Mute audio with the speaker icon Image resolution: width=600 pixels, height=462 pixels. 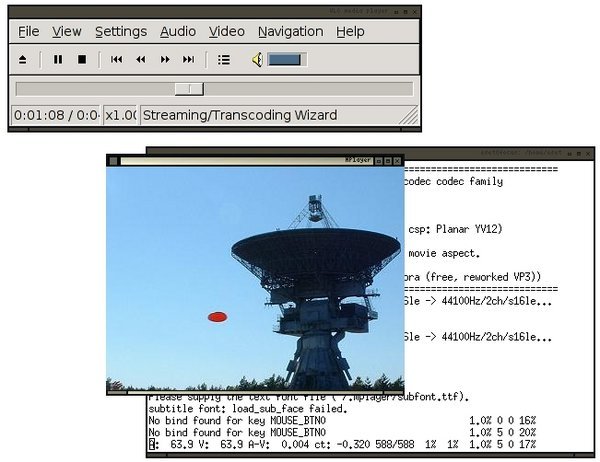pyautogui.click(x=258, y=60)
